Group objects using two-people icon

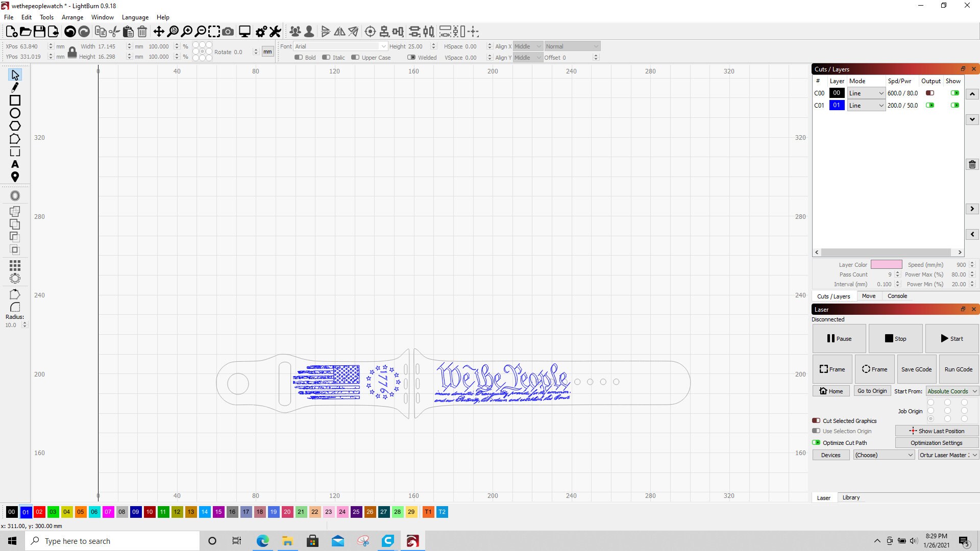[x=295, y=32]
